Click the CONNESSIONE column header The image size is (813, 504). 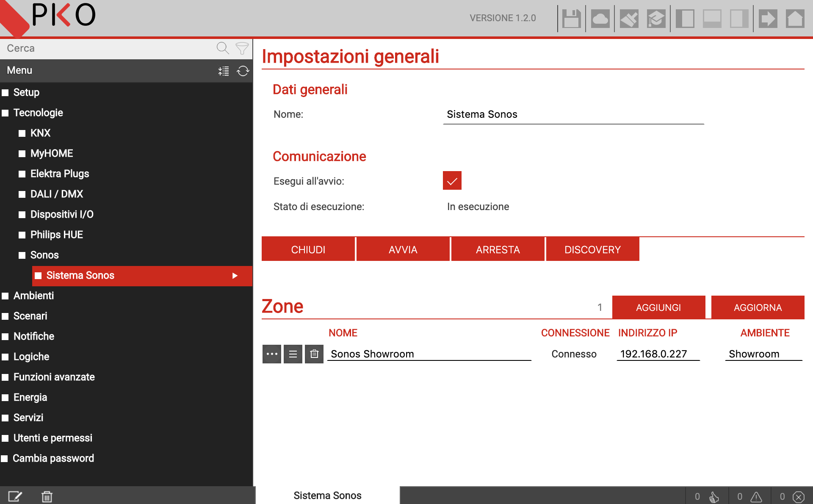click(x=575, y=333)
